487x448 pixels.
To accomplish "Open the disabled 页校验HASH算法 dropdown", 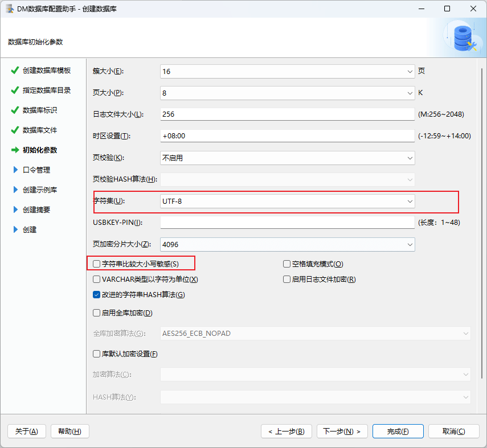I will point(287,180).
